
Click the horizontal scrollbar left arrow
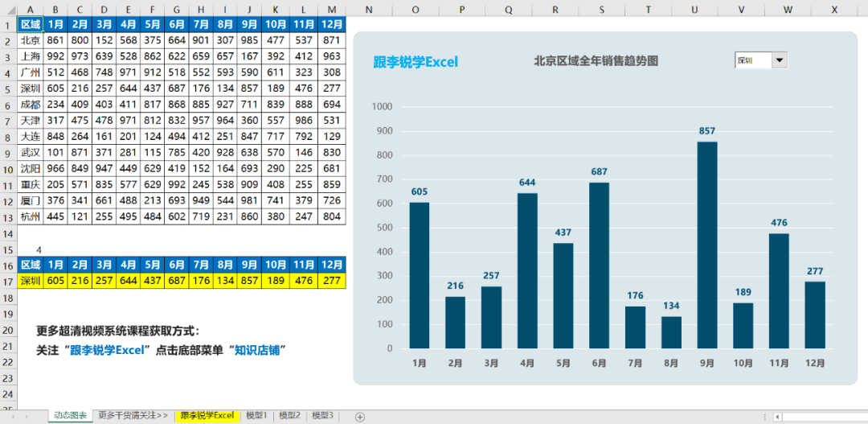coord(778,417)
